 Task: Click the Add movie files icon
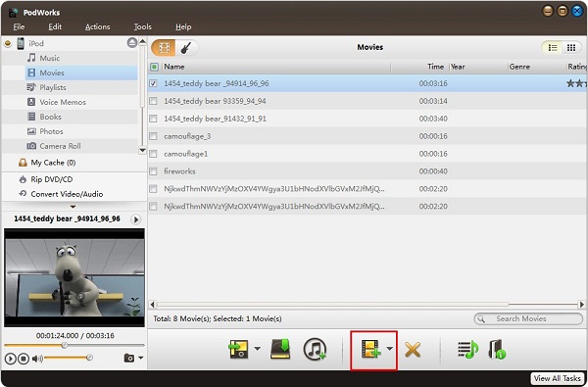pos(370,349)
